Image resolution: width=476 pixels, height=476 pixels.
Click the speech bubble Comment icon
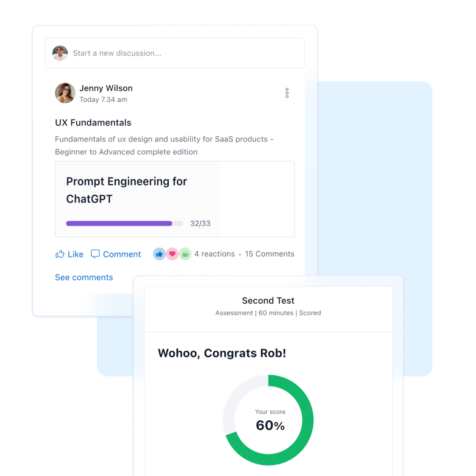click(x=95, y=254)
